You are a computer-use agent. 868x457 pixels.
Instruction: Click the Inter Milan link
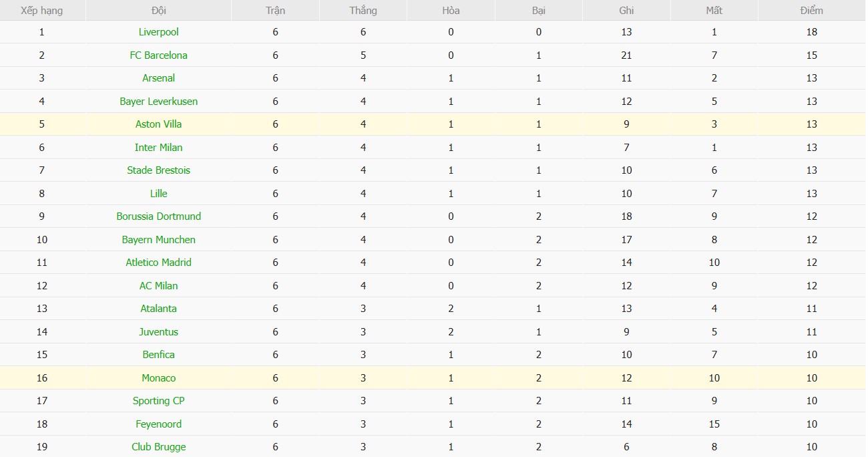point(159,148)
